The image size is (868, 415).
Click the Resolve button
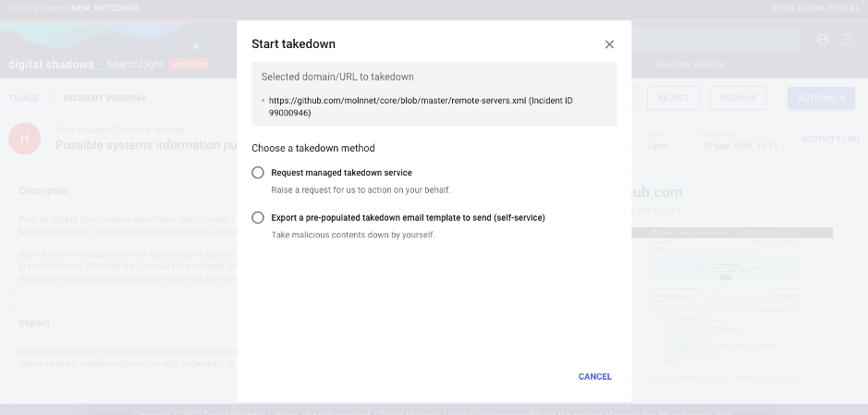[x=738, y=98]
